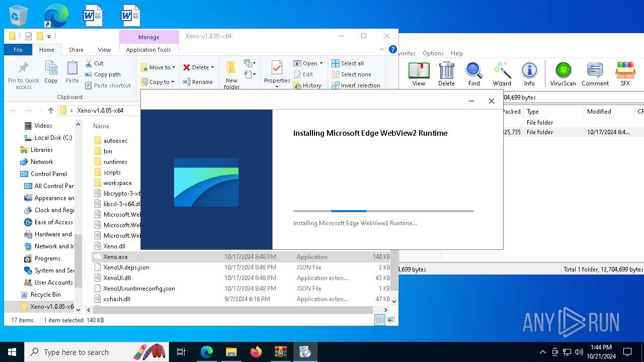Switch to the Share ribbon tab

pos(76,50)
